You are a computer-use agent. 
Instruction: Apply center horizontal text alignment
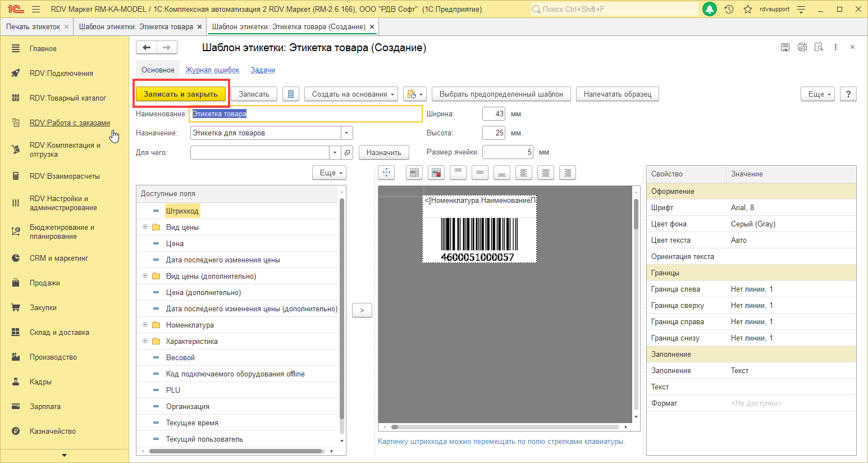[x=546, y=173]
